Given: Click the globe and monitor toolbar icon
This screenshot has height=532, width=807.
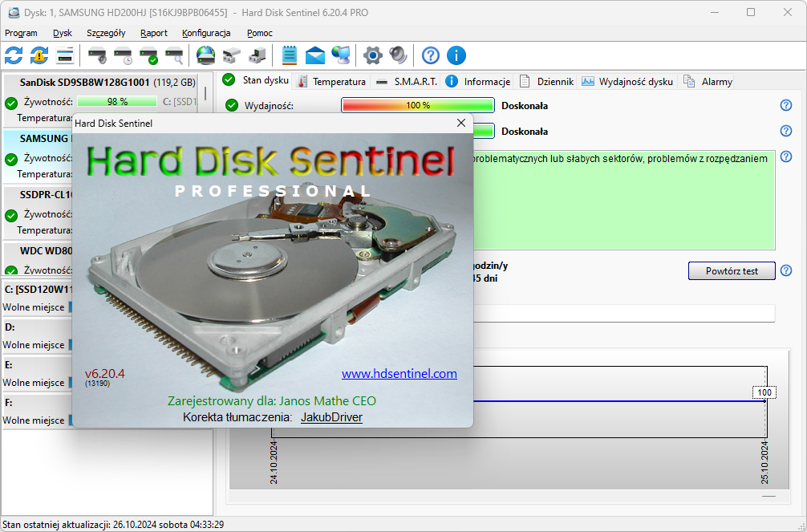Looking at the screenshot, I should [341, 55].
